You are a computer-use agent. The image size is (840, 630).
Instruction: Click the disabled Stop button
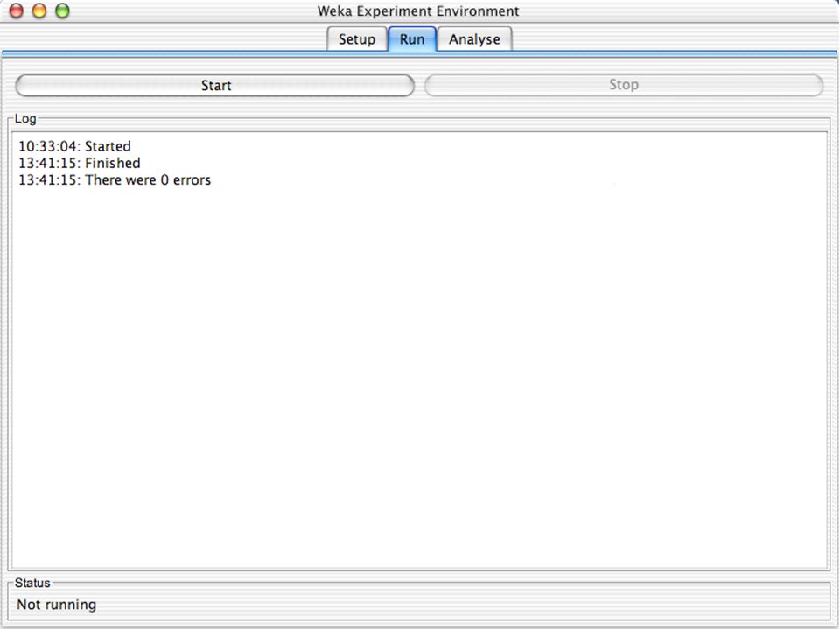tap(624, 85)
